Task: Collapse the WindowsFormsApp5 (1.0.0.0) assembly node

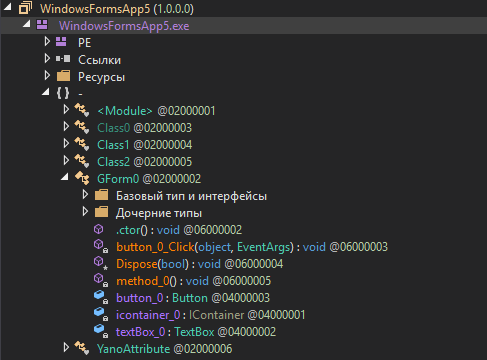Action: (x=7, y=7)
